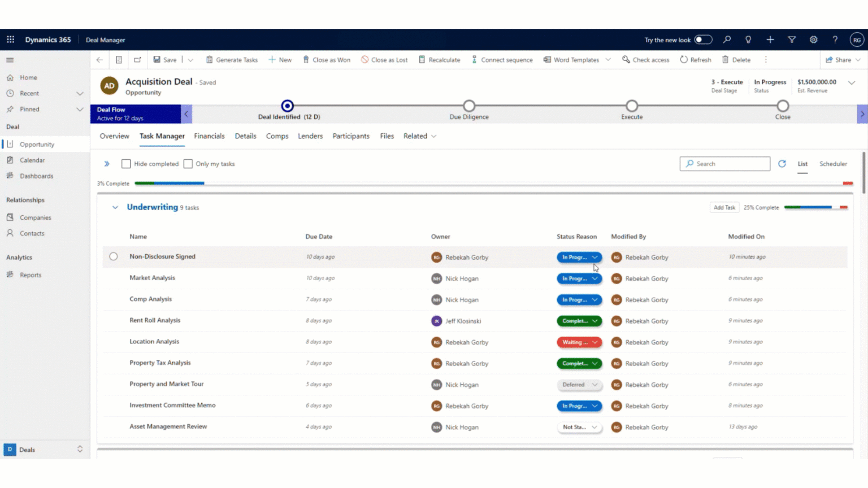Expand the Related tab dropdown
This screenshot has height=488, width=868.
coord(432,136)
